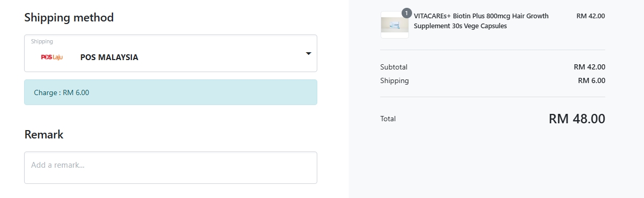Click the Remark heading
The width and height of the screenshot is (644, 198).
[44, 134]
